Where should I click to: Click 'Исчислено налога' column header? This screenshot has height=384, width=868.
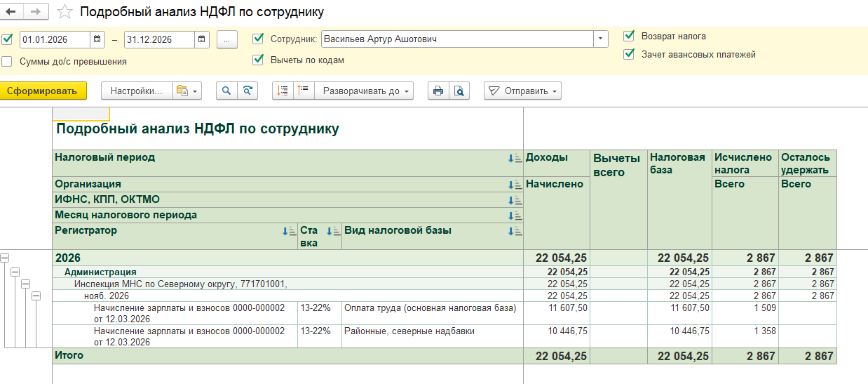tap(745, 163)
